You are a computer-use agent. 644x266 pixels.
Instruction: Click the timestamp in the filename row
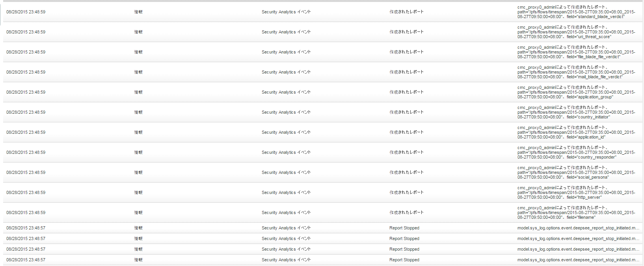click(x=26, y=212)
